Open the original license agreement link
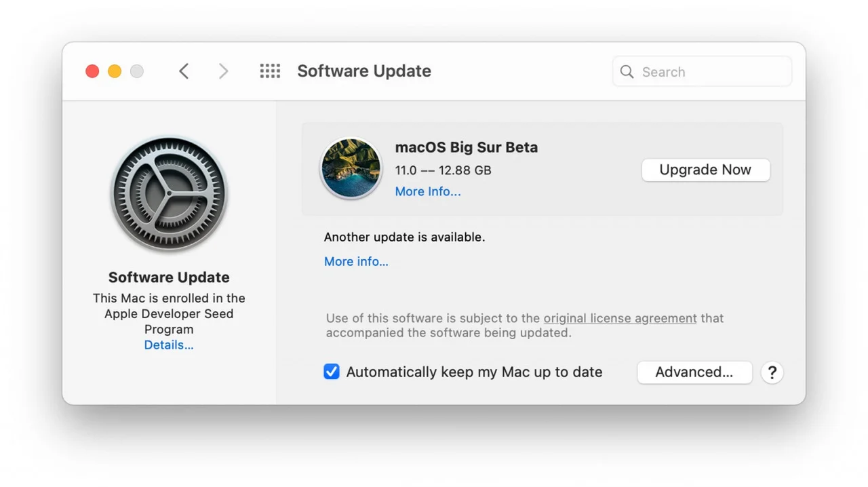This screenshot has width=868, height=487. click(620, 318)
